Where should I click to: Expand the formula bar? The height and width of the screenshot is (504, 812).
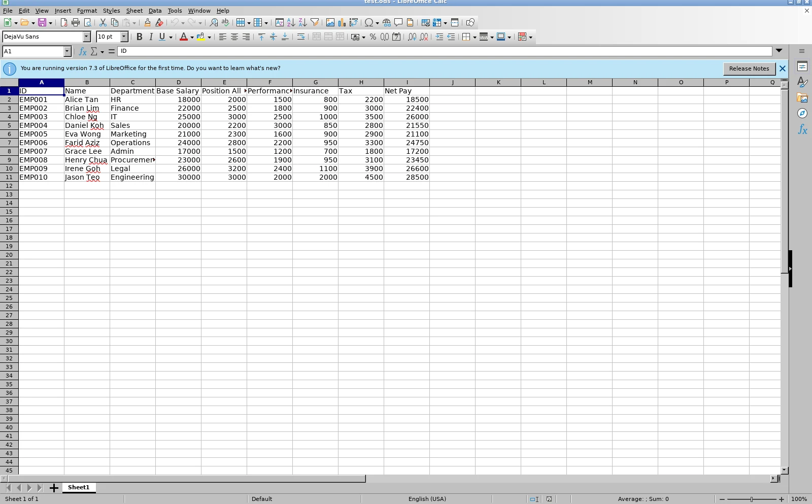[779, 51]
